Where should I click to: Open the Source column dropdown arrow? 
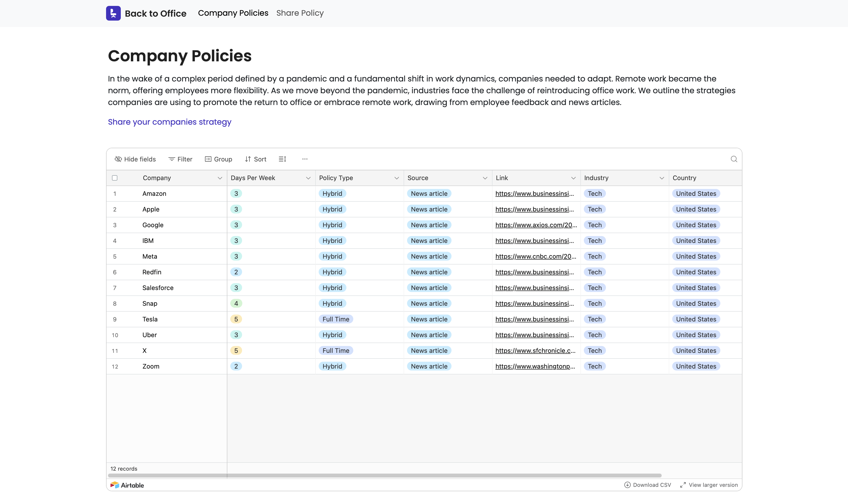click(485, 178)
